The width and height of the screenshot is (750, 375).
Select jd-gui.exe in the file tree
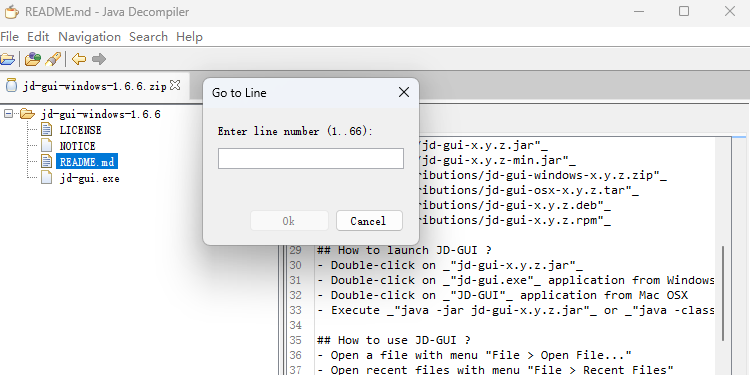[x=89, y=178]
